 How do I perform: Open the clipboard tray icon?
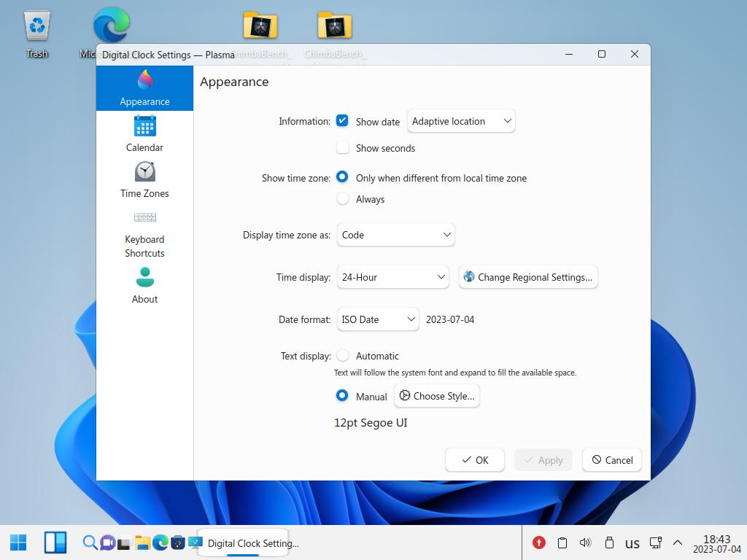tap(562, 542)
